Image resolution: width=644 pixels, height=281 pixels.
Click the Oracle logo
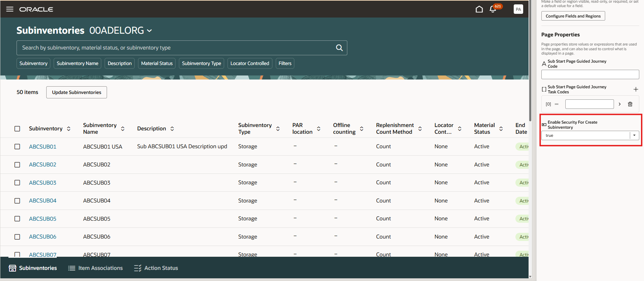click(x=36, y=9)
